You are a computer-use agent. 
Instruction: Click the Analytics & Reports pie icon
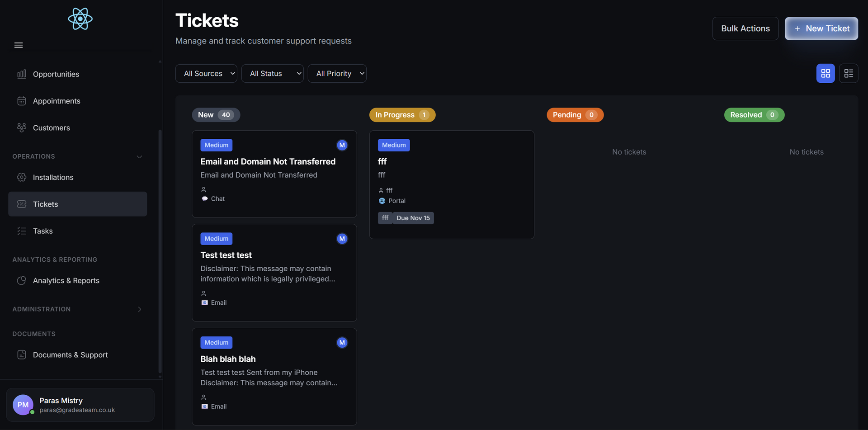click(22, 280)
